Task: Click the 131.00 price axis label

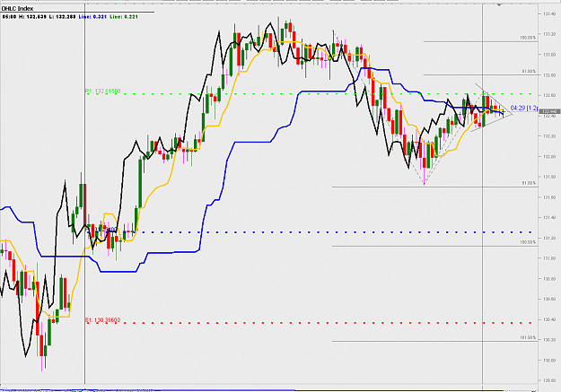Action: tap(549, 258)
